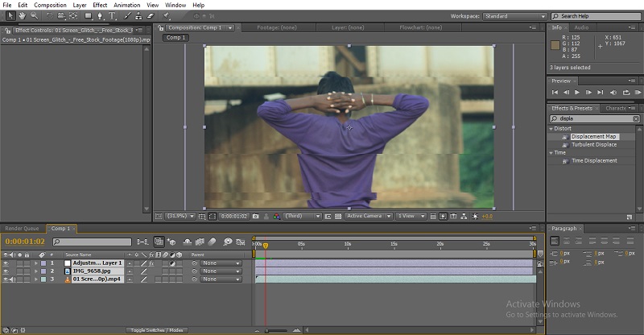Click the Reset Exposure icon
The height and width of the screenshot is (335, 644).
pos(475,216)
